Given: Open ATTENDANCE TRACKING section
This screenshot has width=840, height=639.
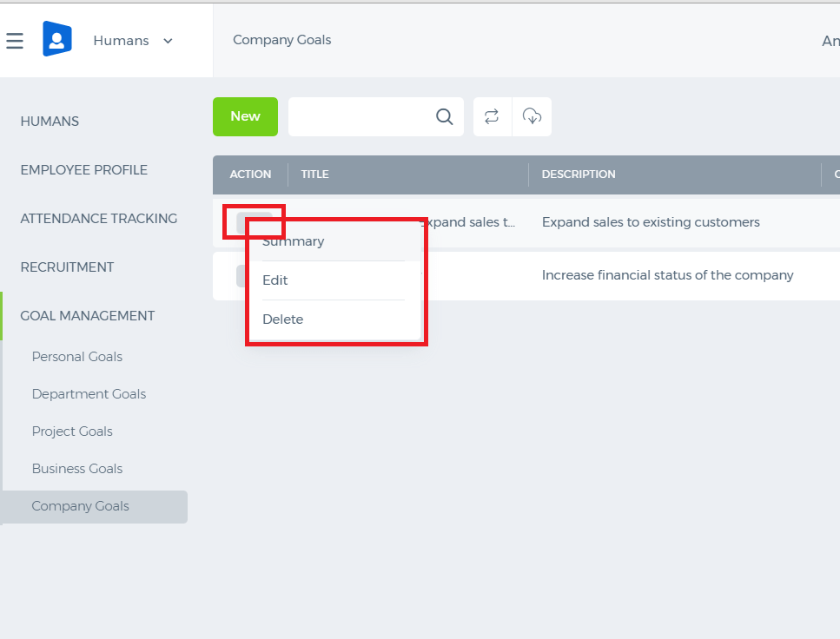Looking at the screenshot, I should 98,219.
